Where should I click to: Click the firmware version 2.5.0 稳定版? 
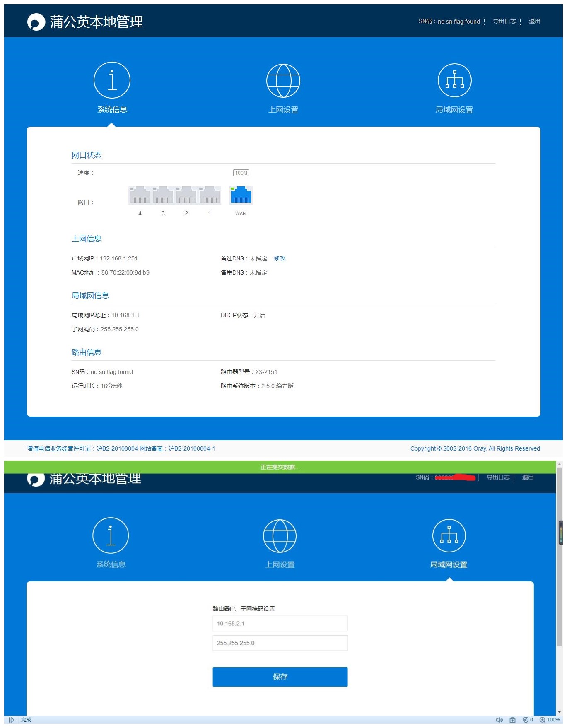click(277, 386)
